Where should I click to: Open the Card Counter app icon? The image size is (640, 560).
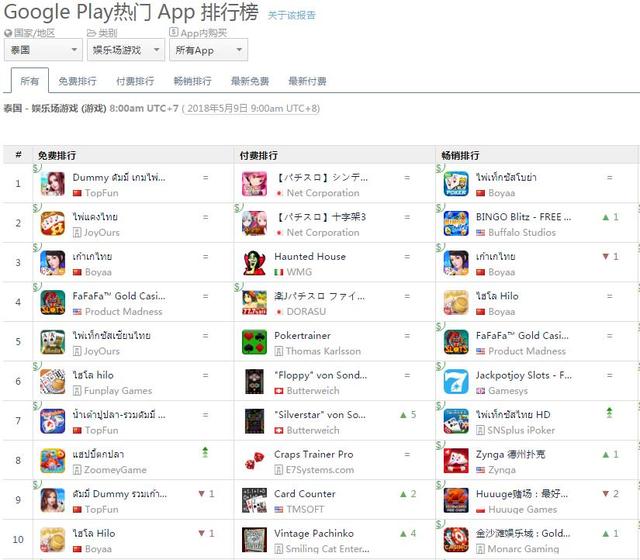[x=254, y=500]
